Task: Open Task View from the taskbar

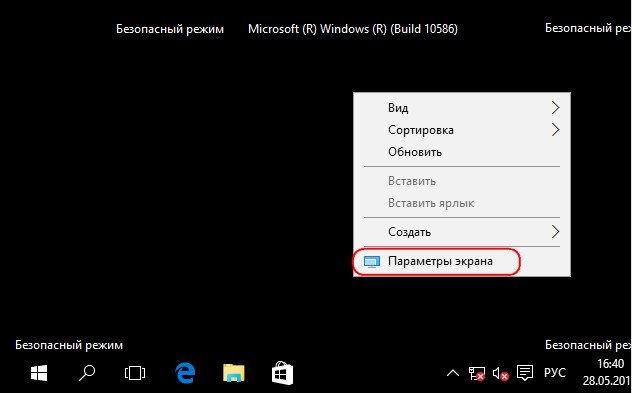Action: tap(135, 373)
